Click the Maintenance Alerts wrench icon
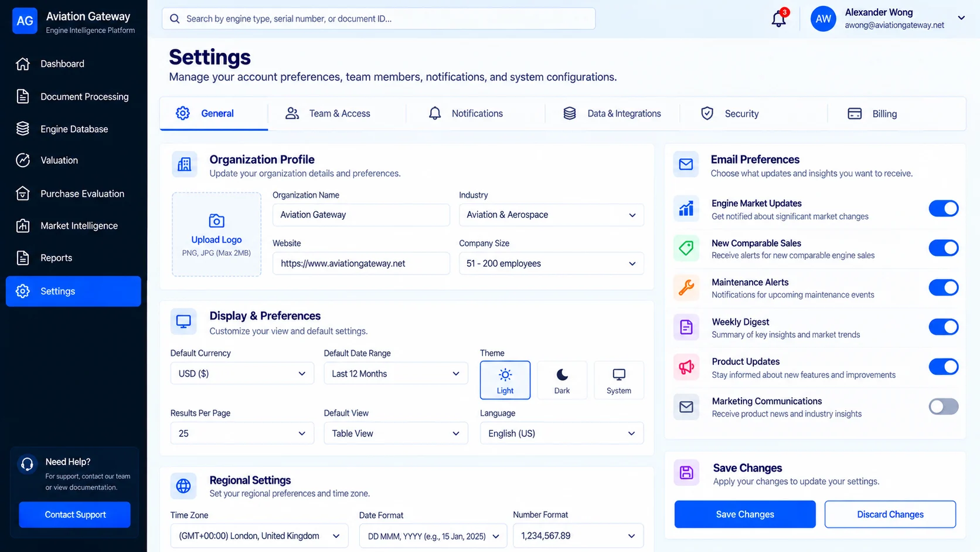 (686, 287)
